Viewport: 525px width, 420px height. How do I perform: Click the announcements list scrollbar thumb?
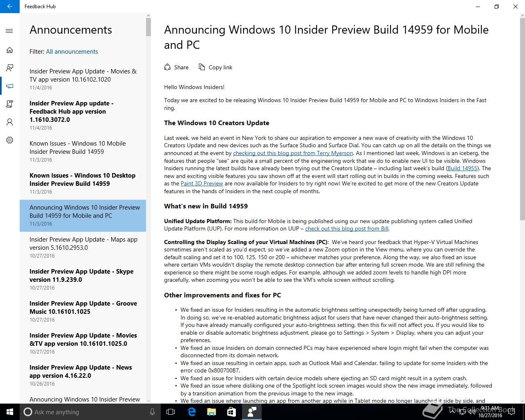[x=148, y=27]
